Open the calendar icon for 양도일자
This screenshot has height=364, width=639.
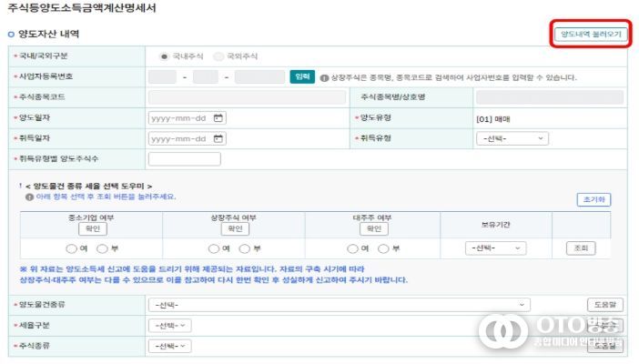[x=218, y=117]
